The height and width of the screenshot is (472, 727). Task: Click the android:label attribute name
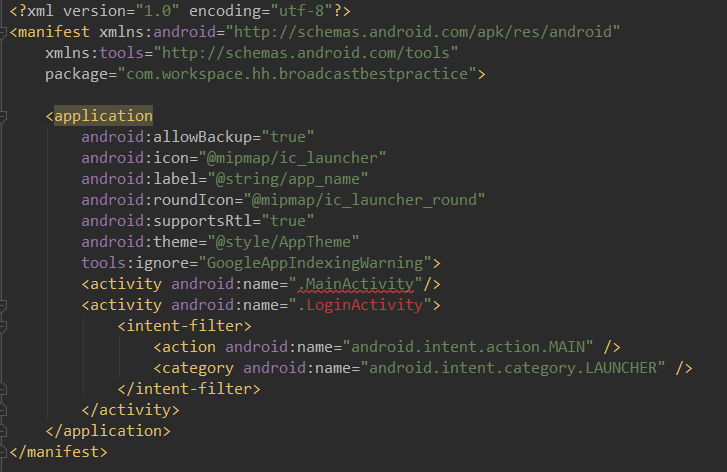tap(140, 179)
